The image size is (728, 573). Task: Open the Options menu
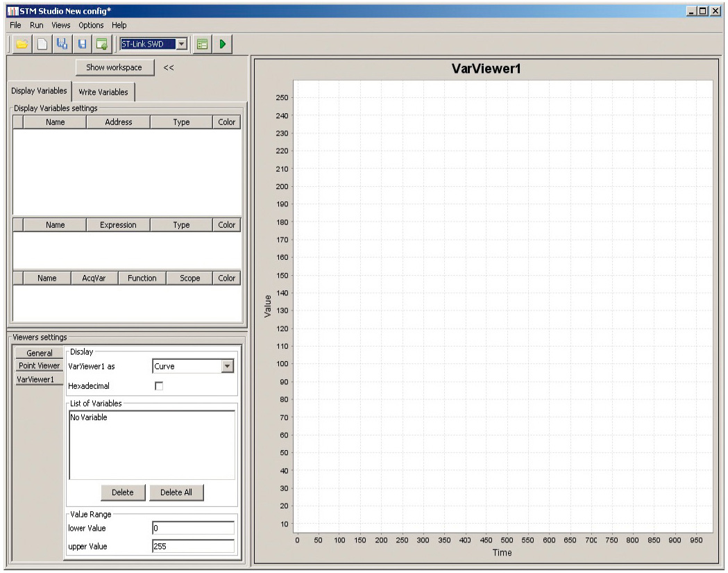pyautogui.click(x=91, y=25)
